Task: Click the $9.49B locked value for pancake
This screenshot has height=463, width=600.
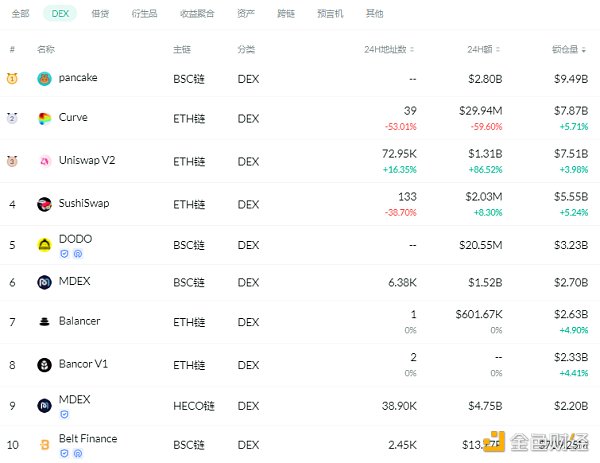Action: point(571,79)
